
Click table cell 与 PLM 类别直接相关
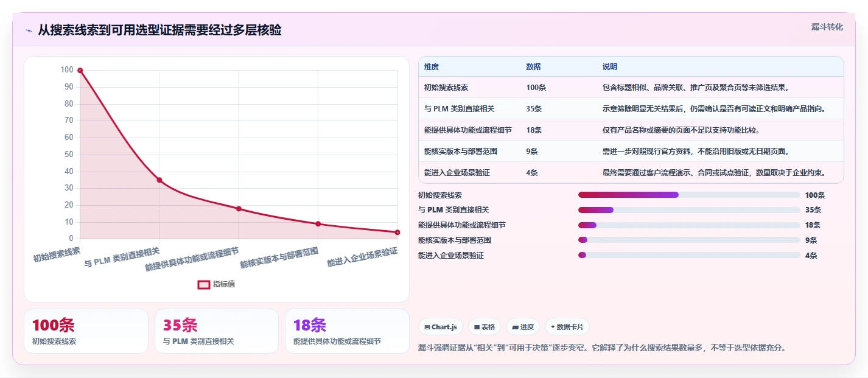[460, 109]
